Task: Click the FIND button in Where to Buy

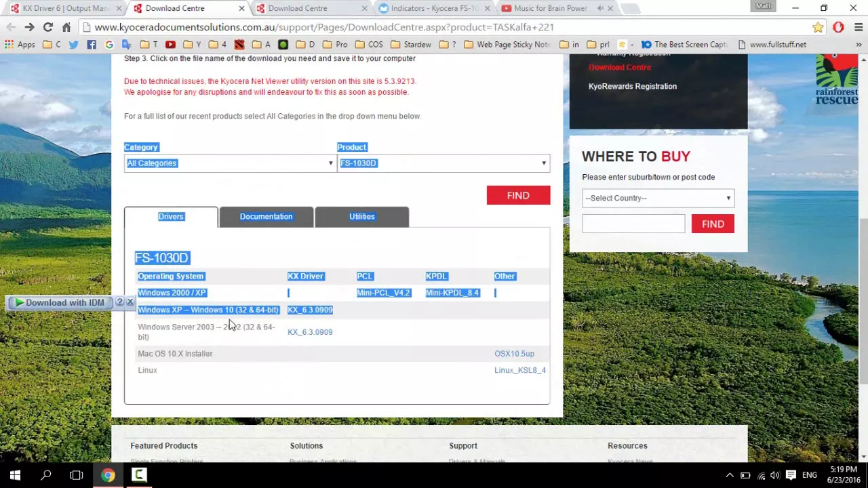Action: (713, 224)
